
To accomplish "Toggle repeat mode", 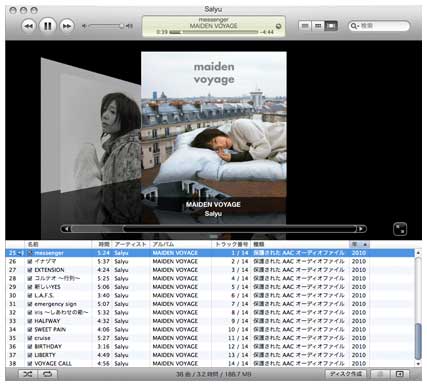I will coord(48,374).
